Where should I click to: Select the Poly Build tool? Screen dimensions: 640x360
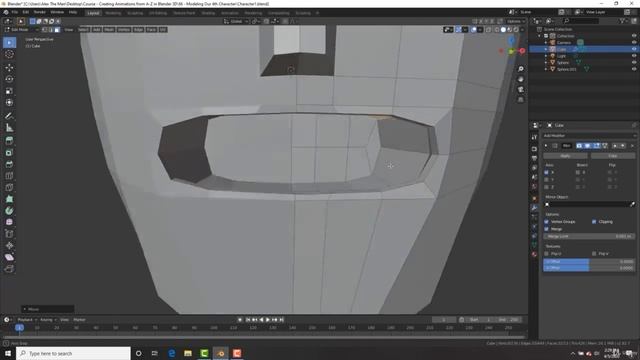(x=9, y=199)
